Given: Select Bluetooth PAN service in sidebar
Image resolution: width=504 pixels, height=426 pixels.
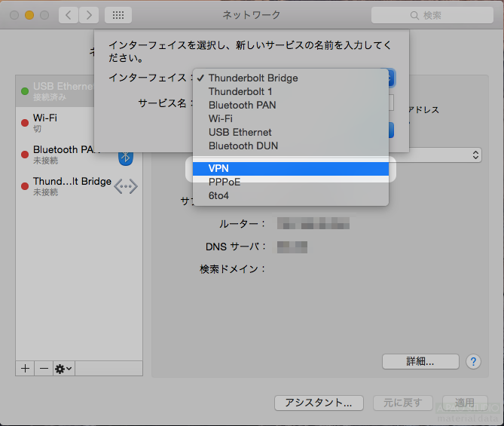Looking at the screenshot, I should [79, 155].
